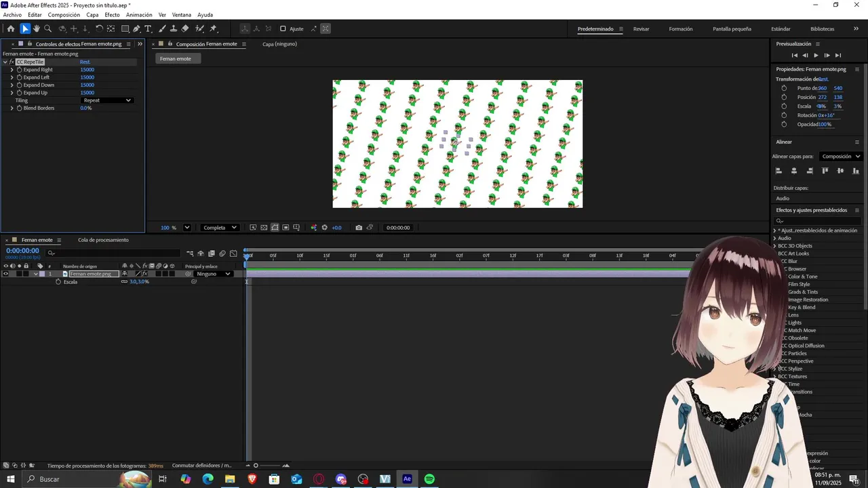Click the composition mini-flowchart icon in timeline
The height and width of the screenshot is (488, 868).
190,253
